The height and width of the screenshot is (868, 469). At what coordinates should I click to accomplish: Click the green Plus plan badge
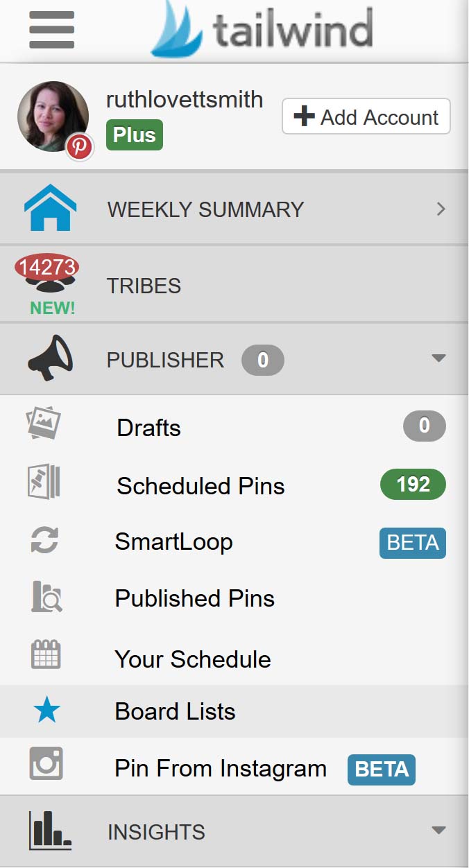[x=135, y=135]
